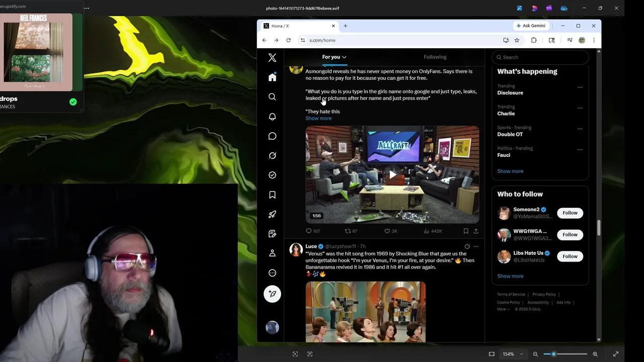Open the 154% zoom dropdown in Photos
644x362 pixels.
click(513, 354)
